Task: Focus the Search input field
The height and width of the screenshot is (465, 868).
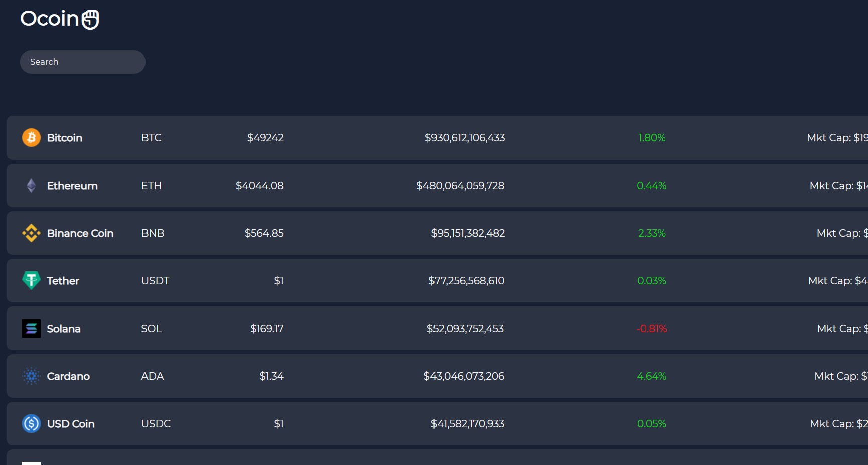Action: 83,62
